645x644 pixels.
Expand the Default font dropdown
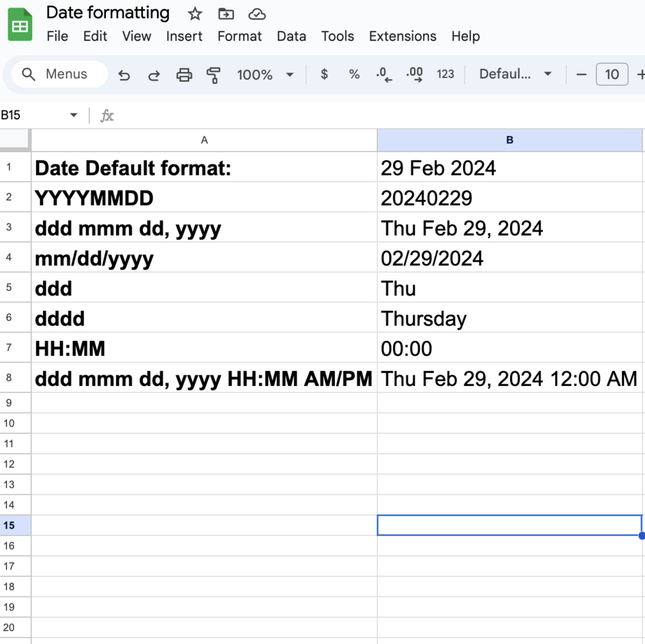tap(515, 74)
